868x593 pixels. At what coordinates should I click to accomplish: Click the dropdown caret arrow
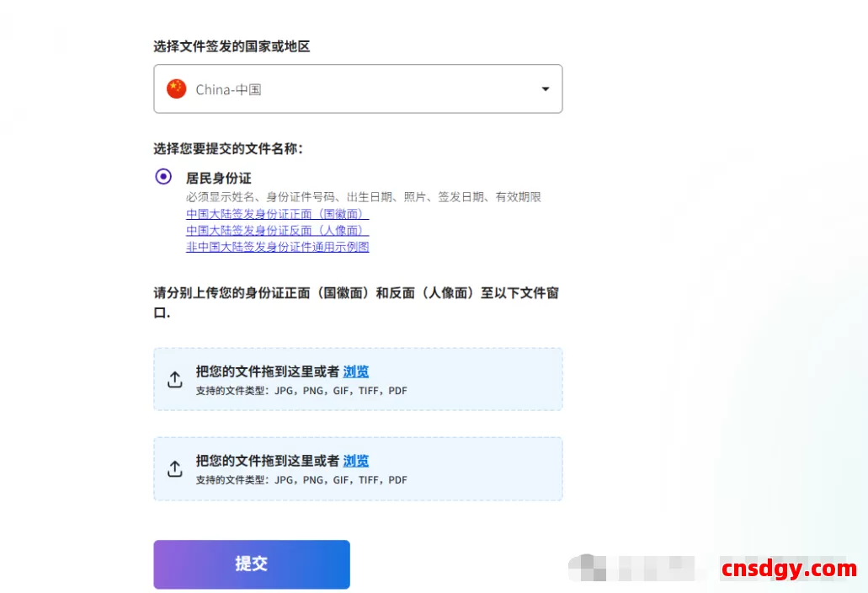[546, 88]
